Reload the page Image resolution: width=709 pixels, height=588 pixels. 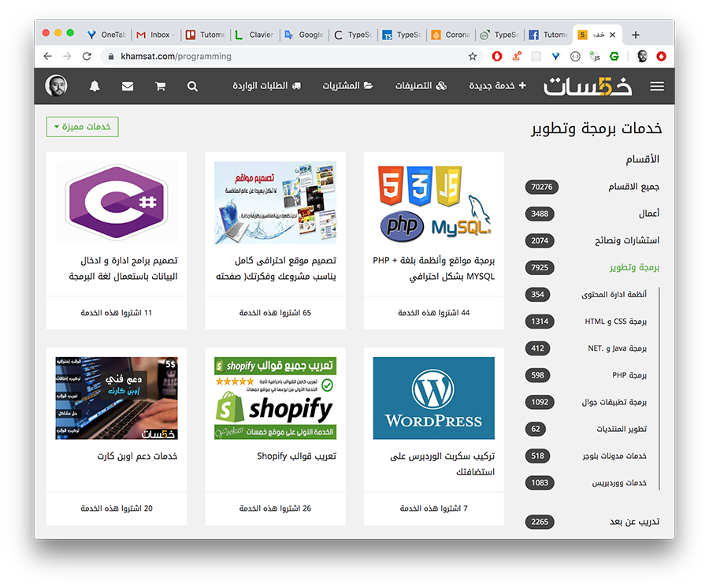[87, 56]
